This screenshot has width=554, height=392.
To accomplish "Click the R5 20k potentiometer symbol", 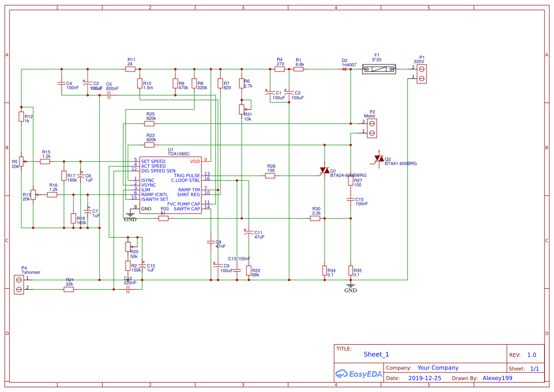I will point(21,161).
